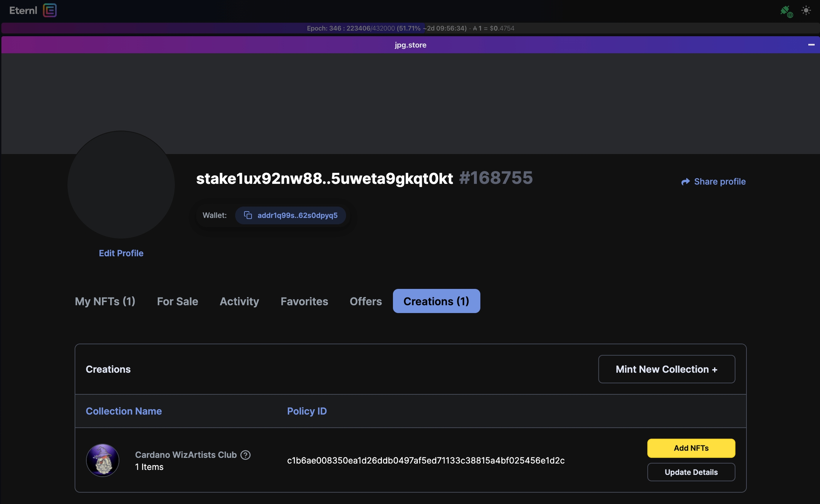This screenshot has height=504, width=820.
Task: Select the Creations (1) tab
Action: coord(436,301)
